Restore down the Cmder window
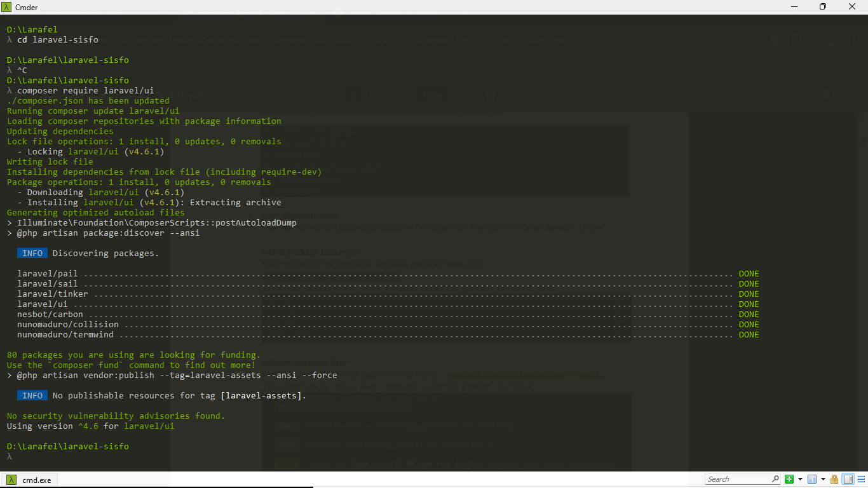Viewport: 868px width, 488px height. click(823, 7)
